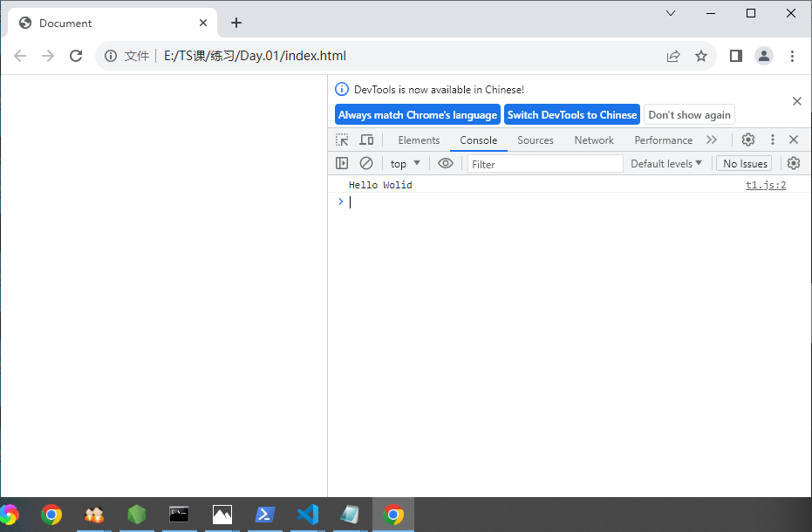The image size is (812, 532).
Task: Select the inspect element tool
Action: coord(341,140)
